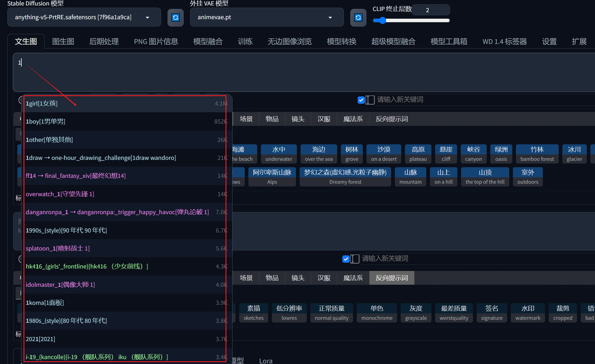Add the 沙漠 on a desert tag

pyautogui.click(x=384, y=154)
